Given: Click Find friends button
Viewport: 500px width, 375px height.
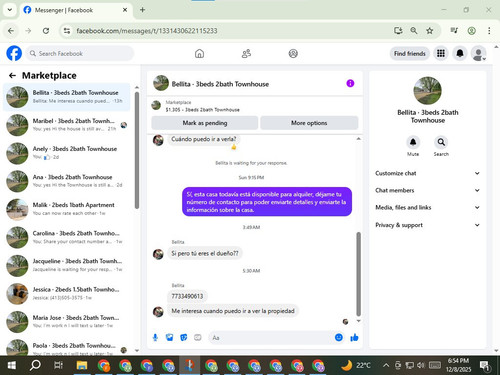Looking at the screenshot, I should point(410,53).
